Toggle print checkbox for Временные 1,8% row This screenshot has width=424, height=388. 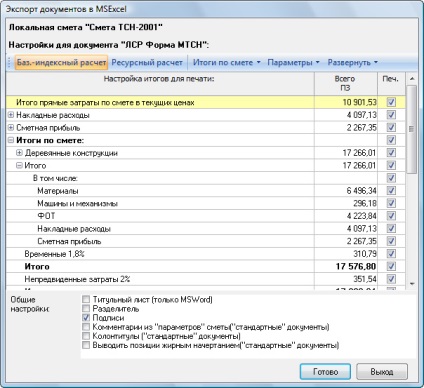pyautogui.click(x=391, y=254)
